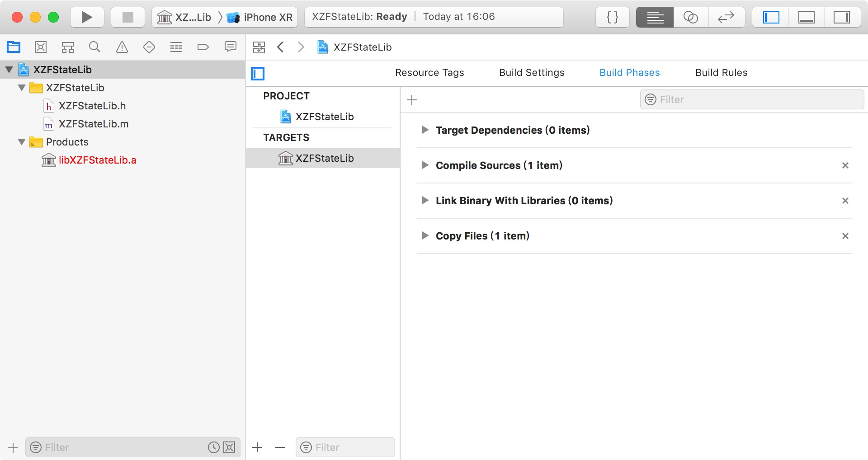Expand Compile Sources phase
This screenshot has height=460, width=868.
point(425,165)
